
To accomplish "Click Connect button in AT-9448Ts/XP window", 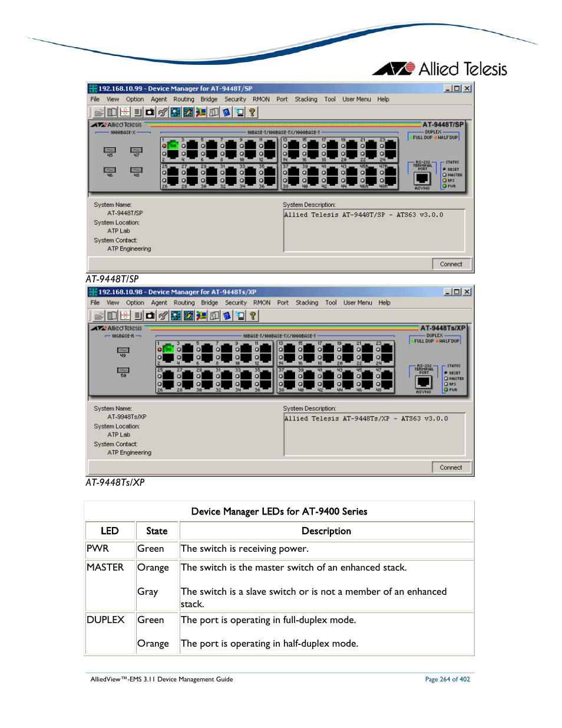I will [x=451, y=467].
